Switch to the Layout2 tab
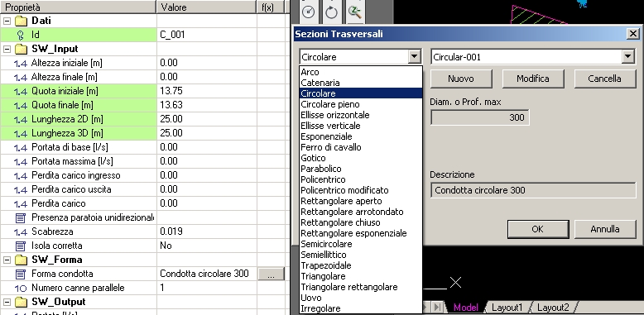644x315 pixels. pos(553,308)
